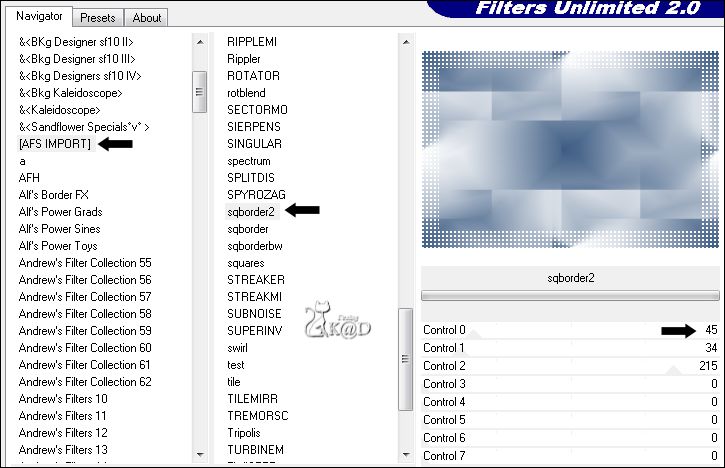Screen dimensions: 725x468
Task: Click the filter preview image
Action: pyautogui.click(x=570, y=149)
